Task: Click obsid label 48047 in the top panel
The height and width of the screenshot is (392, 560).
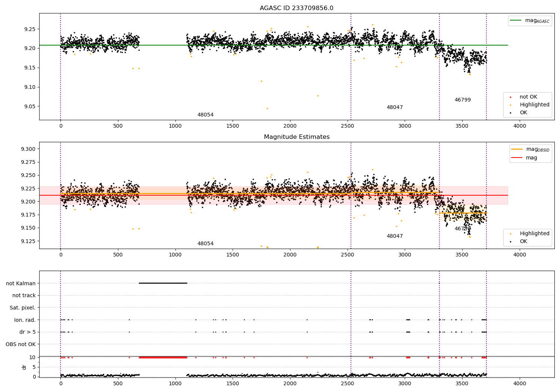Action: tap(395, 107)
